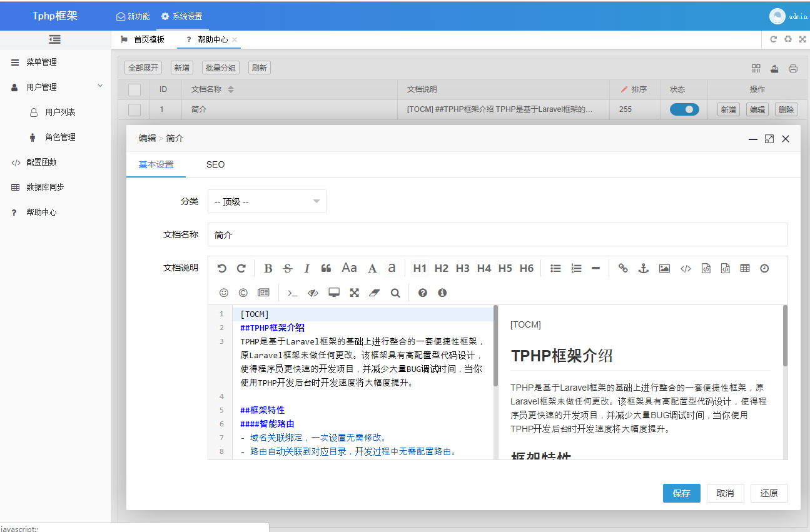Image resolution: width=810 pixels, height=532 pixels.
Task: Open go-to-line terminal icon
Action: (x=292, y=293)
